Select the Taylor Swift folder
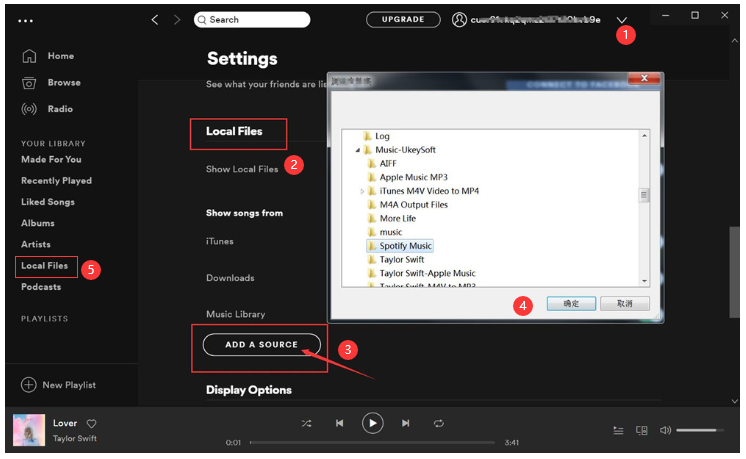 (402, 260)
